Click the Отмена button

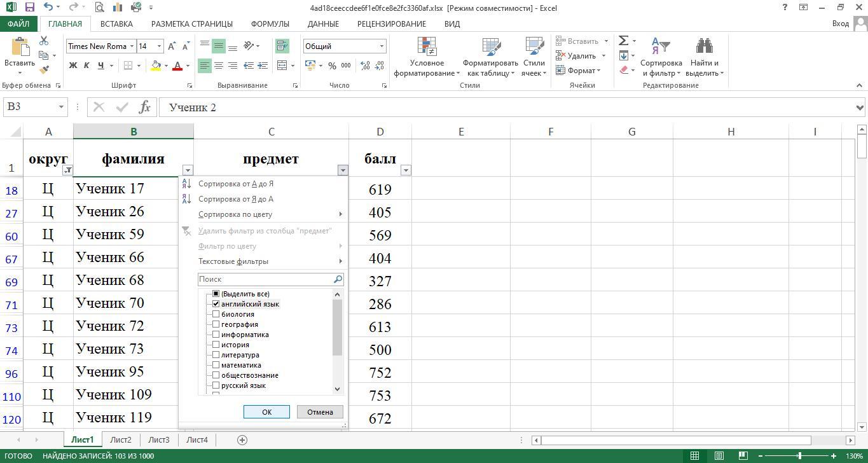point(320,412)
